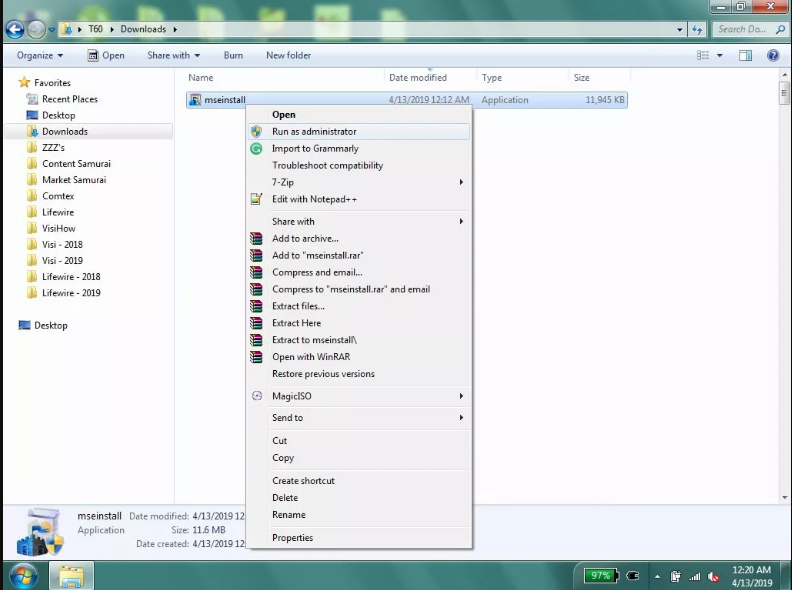Select Open in the context menu
Viewport: 792px width, 590px height.
(x=359, y=115)
